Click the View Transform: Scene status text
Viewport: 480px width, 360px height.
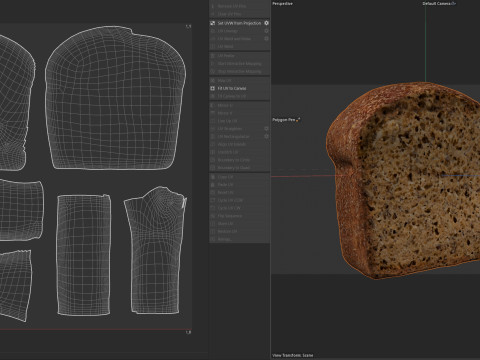tap(293, 355)
